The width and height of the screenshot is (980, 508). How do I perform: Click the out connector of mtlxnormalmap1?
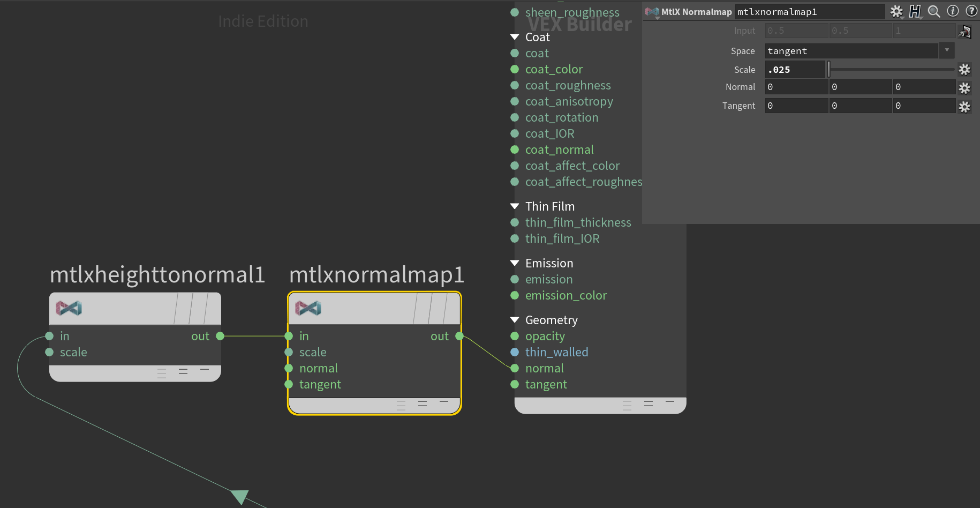click(x=459, y=336)
